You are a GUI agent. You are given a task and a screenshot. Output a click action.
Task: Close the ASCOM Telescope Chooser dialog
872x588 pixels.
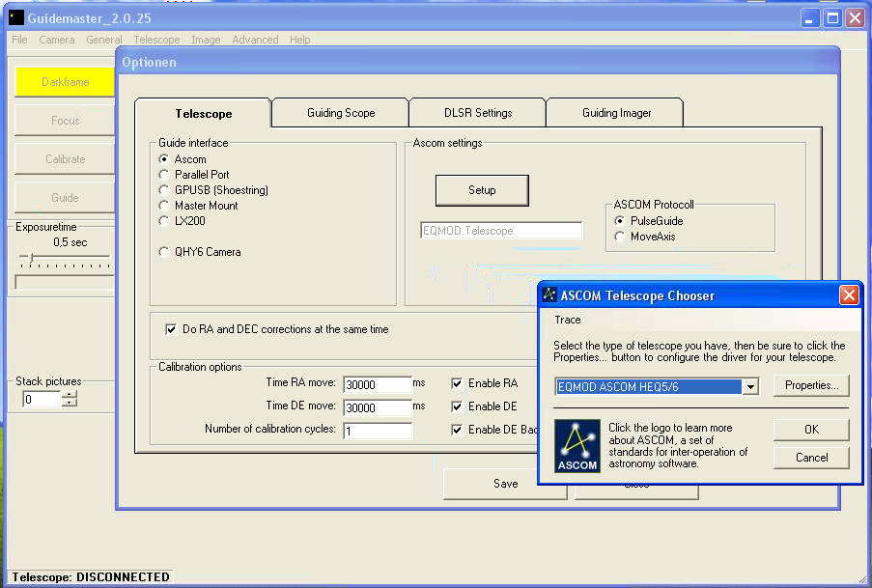click(849, 294)
